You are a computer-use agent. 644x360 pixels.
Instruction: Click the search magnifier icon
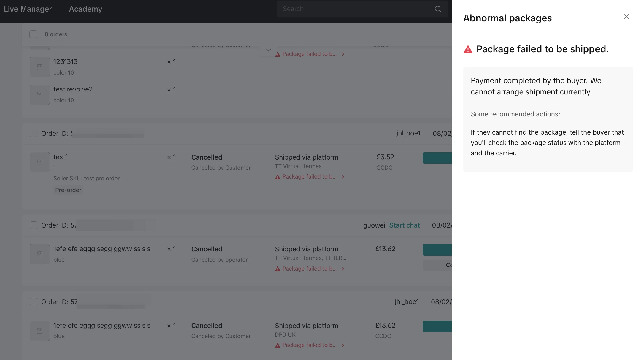(438, 9)
